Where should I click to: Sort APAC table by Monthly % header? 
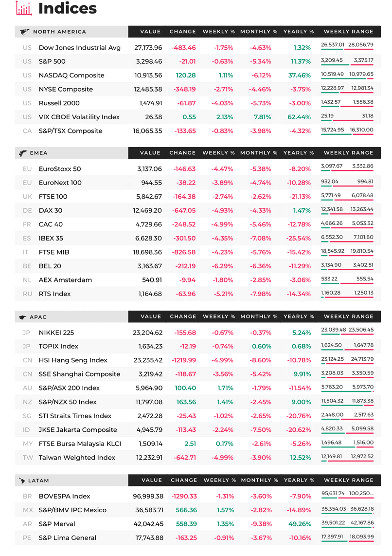click(x=259, y=316)
